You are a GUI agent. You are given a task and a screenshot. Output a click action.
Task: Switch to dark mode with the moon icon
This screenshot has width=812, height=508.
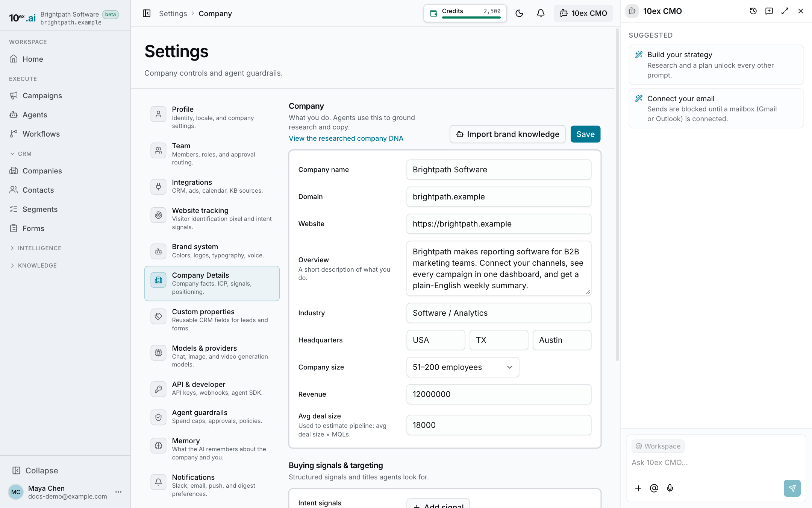pyautogui.click(x=519, y=14)
